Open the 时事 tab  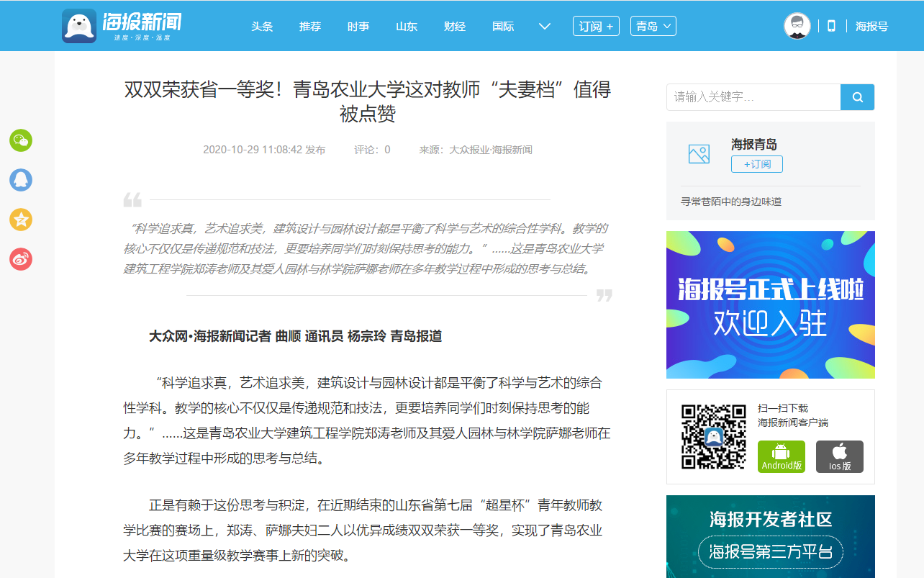(358, 26)
